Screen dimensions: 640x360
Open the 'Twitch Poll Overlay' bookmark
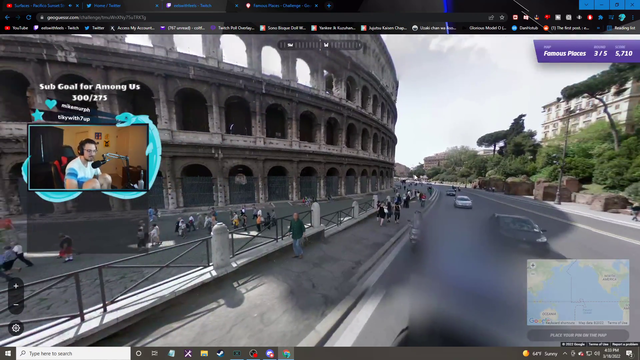(x=232, y=28)
